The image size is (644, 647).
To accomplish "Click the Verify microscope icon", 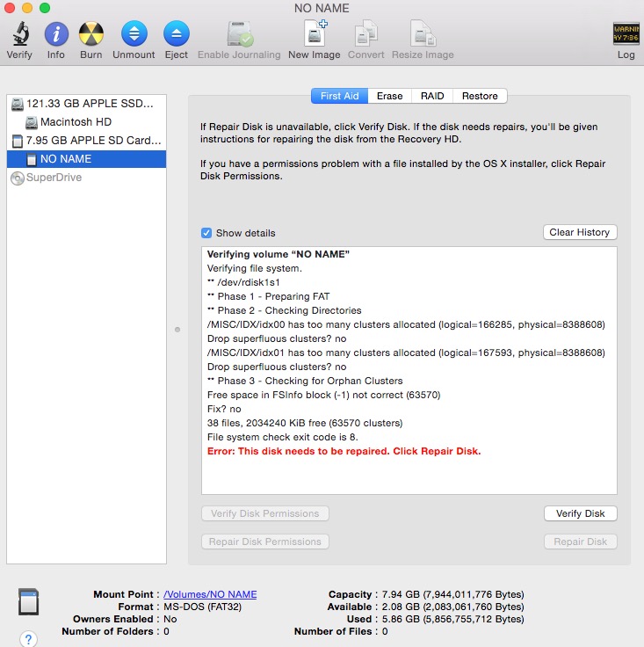I will click(20, 33).
